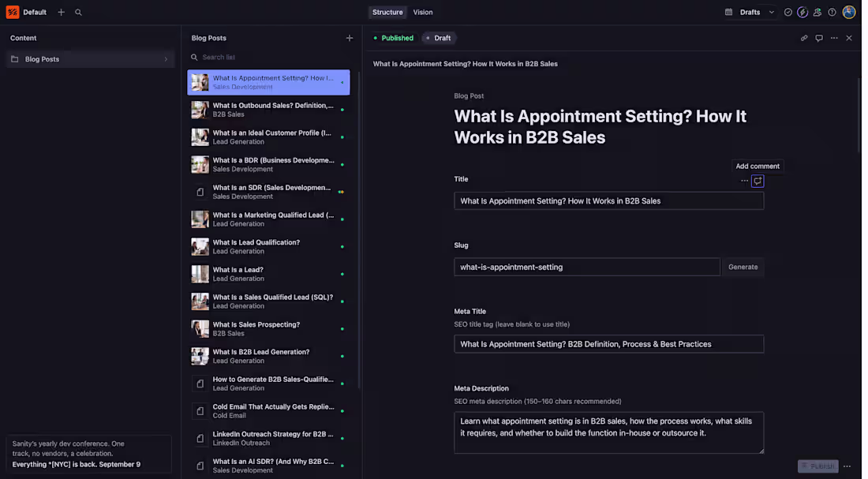Open the Title field's three-dot menu

coord(744,181)
